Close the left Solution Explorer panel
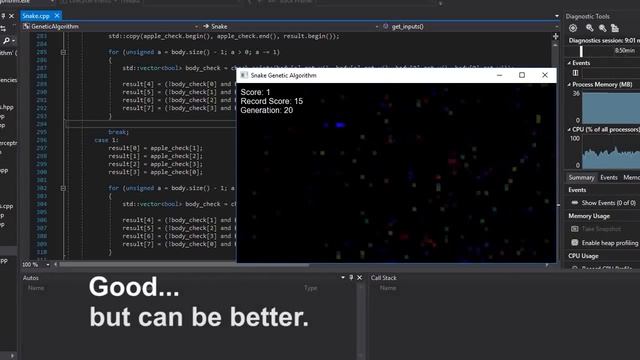Viewport: 640px width, 360px height. [x=11, y=16]
